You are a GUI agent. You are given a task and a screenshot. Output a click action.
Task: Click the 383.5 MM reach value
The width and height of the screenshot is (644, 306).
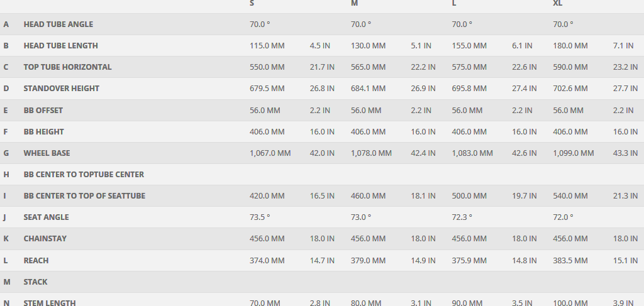coord(571,261)
